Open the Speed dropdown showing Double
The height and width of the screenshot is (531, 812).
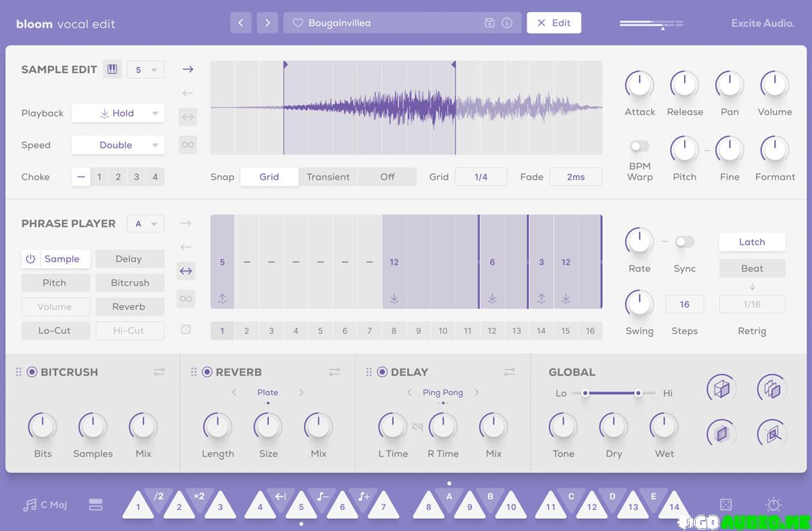click(x=118, y=145)
